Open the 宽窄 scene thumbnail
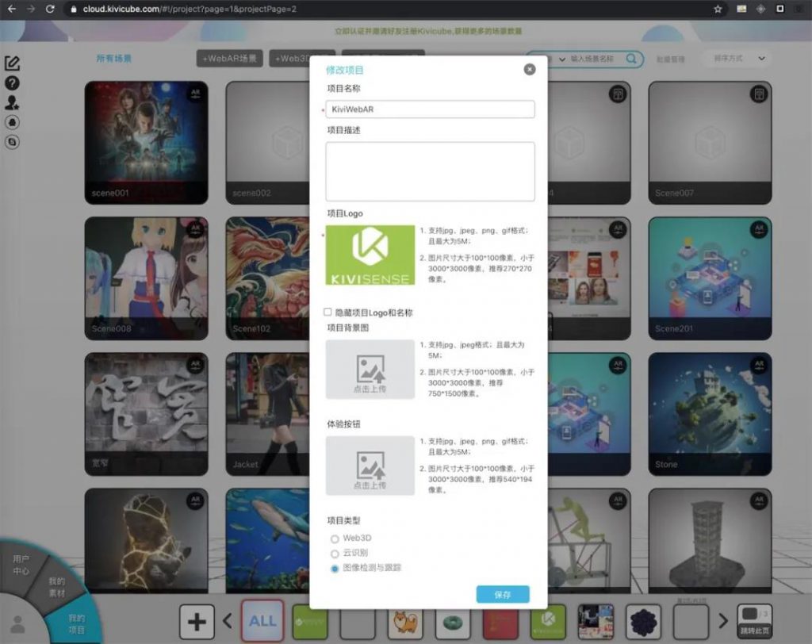The height and width of the screenshot is (644, 812). pos(146,414)
